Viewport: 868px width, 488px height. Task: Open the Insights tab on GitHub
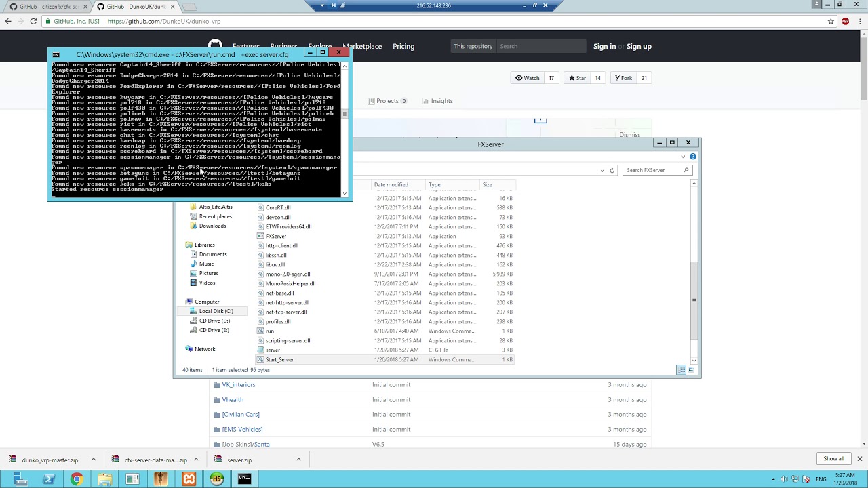(437, 101)
